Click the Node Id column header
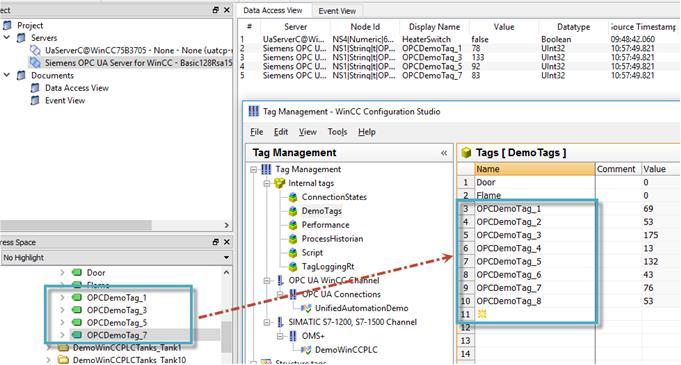The width and height of the screenshot is (681, 365). tap(365, 27)
